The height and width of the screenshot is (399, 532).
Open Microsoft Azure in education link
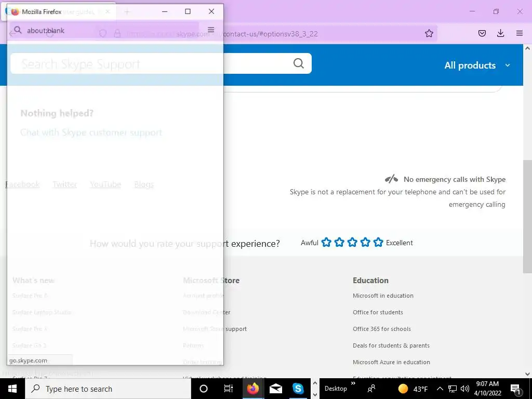(391, 362)
